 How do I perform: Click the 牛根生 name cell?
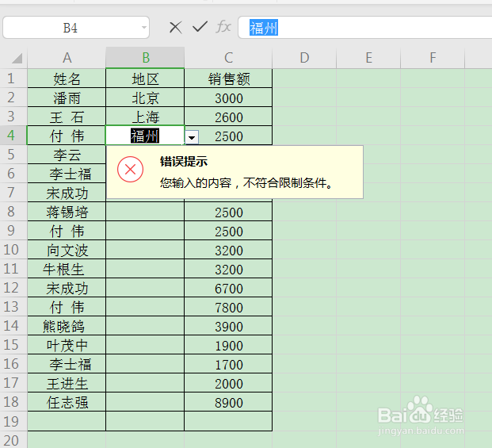point(67,269)
